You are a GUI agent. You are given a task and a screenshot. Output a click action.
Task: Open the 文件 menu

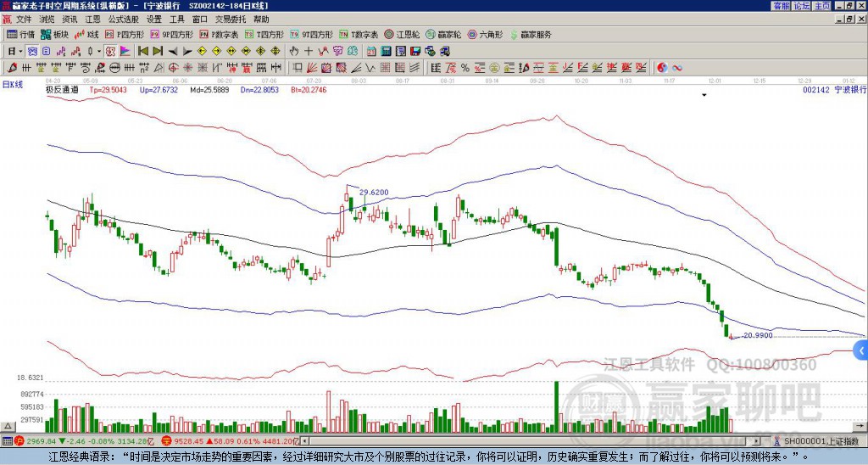pyautogui.click(x=24, y=20)
